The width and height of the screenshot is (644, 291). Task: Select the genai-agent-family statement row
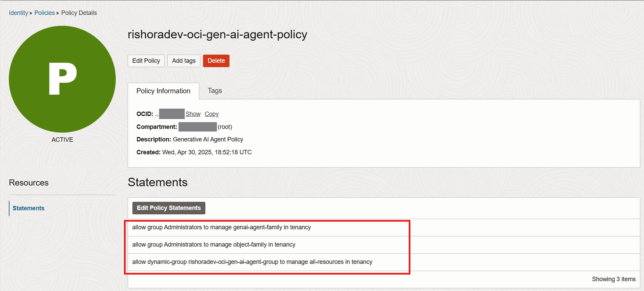(221, 227)
